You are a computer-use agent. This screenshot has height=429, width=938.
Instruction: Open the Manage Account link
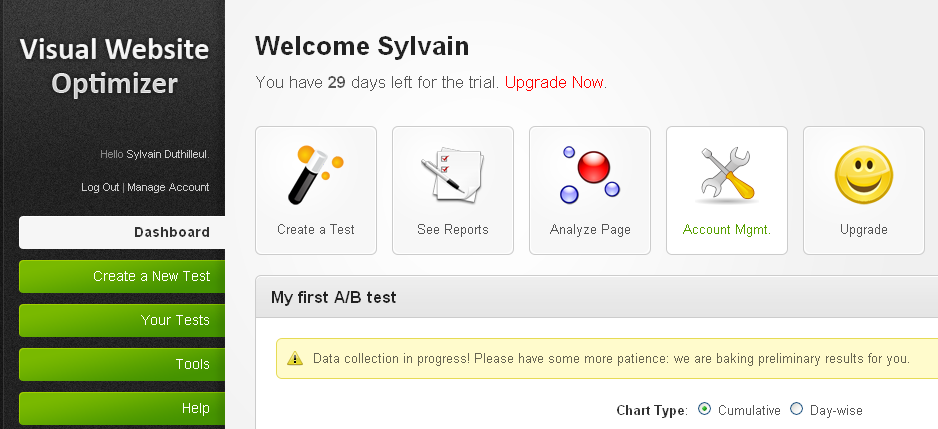[x=168, y=187]
